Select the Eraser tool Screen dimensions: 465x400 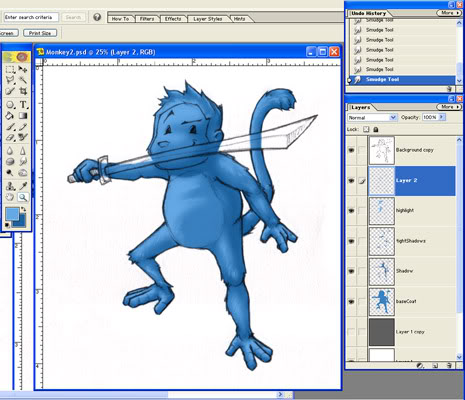click(x=10, y=137)
